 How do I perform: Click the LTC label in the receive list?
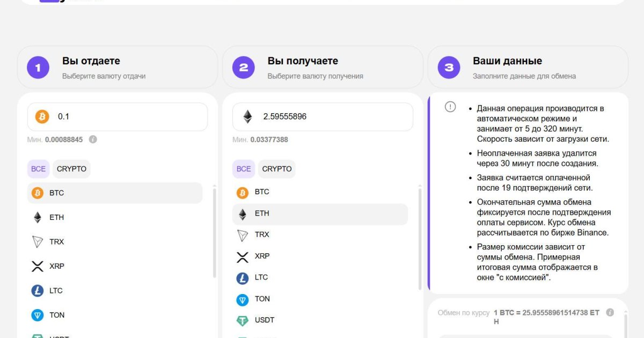(x=261, y=277)
